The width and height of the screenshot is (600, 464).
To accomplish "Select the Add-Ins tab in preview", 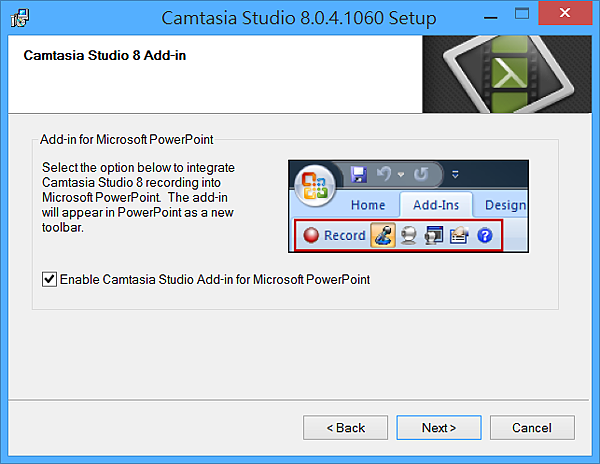I will (436, 205).
